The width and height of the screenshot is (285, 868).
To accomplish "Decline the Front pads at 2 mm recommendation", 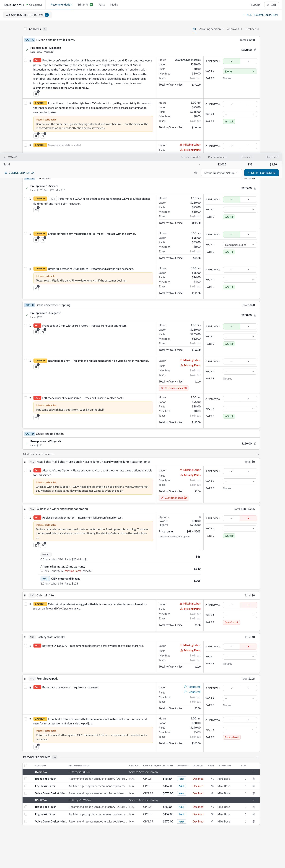I will (248, 326).
